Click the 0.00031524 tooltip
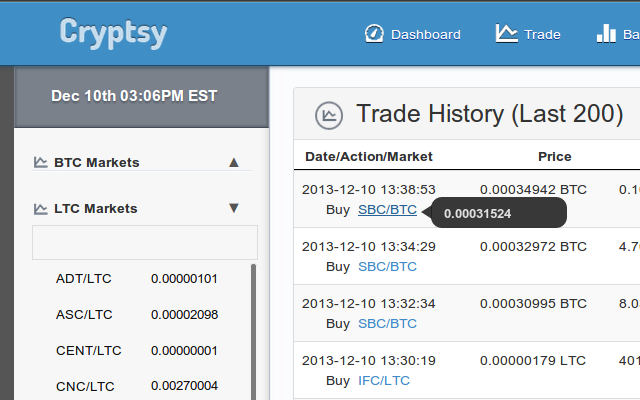This screenshot has width=640, height=400. 498,213
